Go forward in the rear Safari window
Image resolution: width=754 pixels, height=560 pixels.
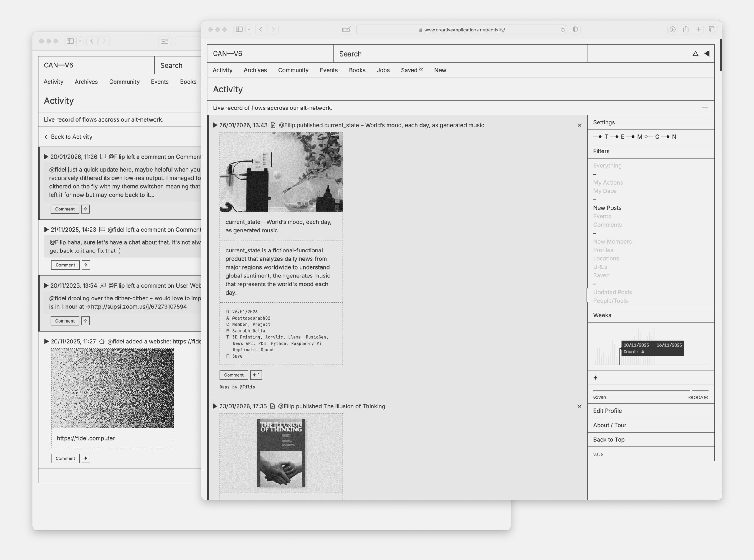pos(104,41)
